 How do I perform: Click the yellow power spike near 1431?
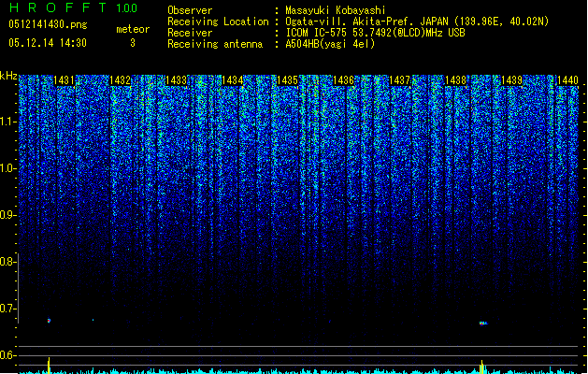pyautogui.click(x=49, y=366)
